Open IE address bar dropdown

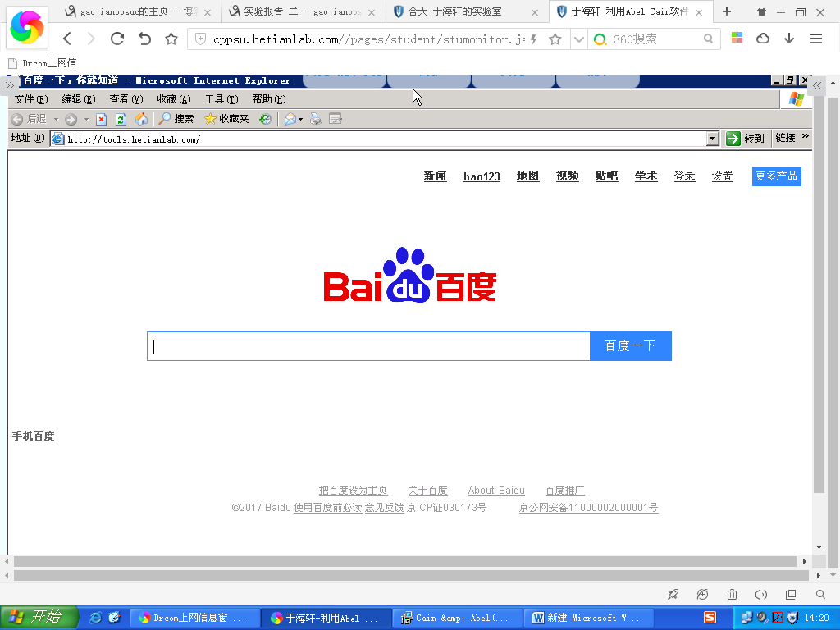click(x=713, y=139)
